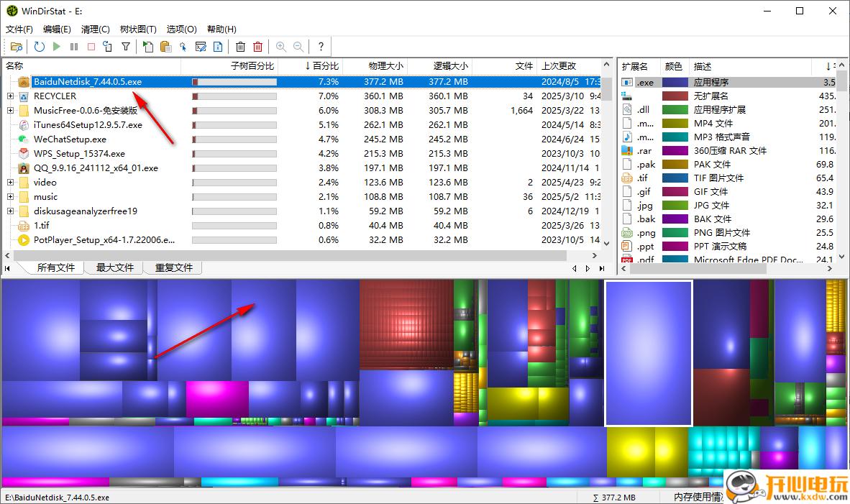Click the refresh all toolbar icon
850x504 pixels.
click(39, 47)
